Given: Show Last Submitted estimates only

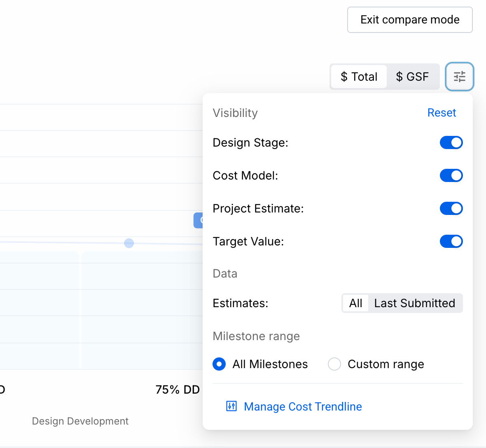Looking at the screenshot, I should click(x=414, y=303).
